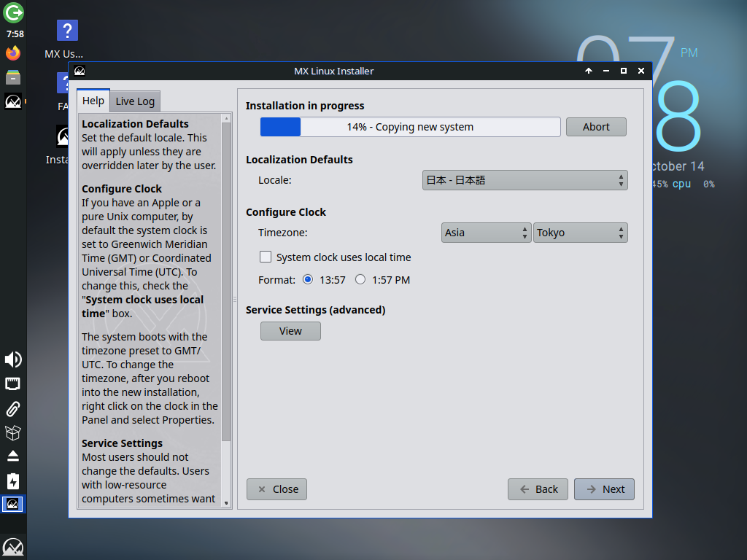Click the Format: label
The width and height of the screenshot is (747, 560).
click(x=276, y=279)
